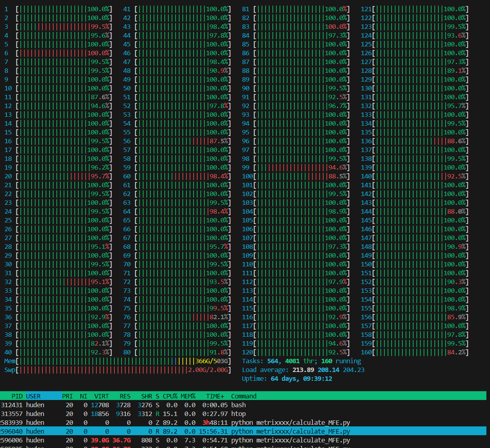Select the zombie calculate_MFE.py process with 3h48:11
The image size is (490, 448).
pos(243,422)
